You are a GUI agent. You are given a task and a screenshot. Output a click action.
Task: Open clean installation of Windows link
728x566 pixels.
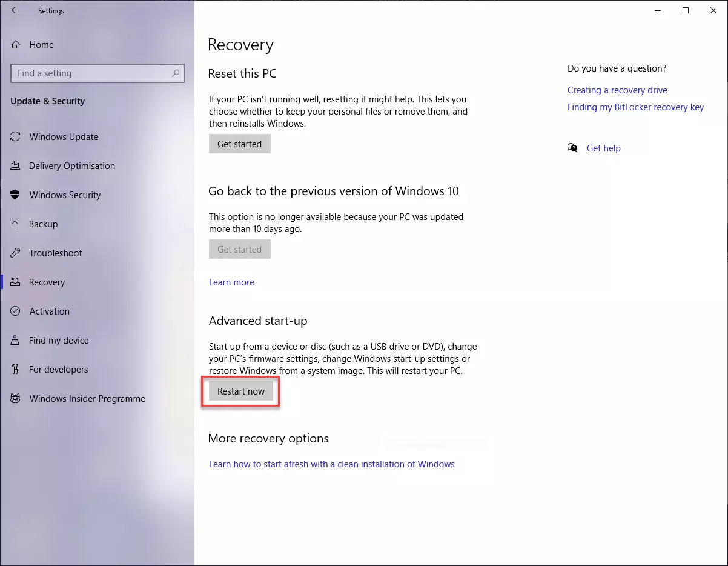[x=332, y=464]
